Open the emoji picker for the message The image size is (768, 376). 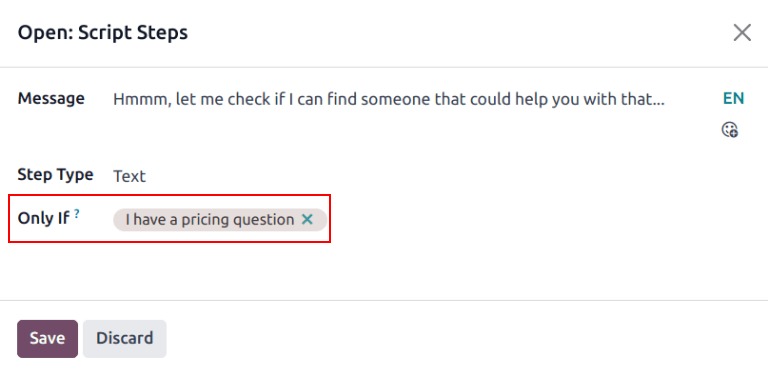click(x=730, y=130)
